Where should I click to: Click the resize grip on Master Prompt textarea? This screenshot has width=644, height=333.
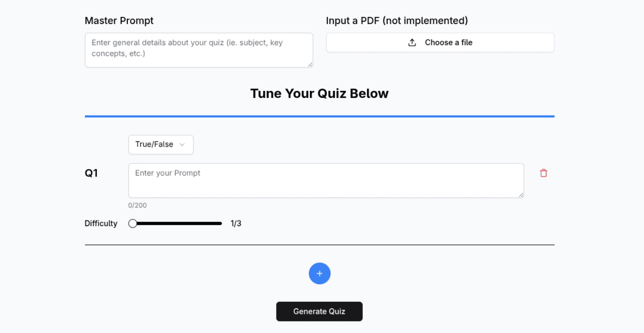tap(310, 64)
